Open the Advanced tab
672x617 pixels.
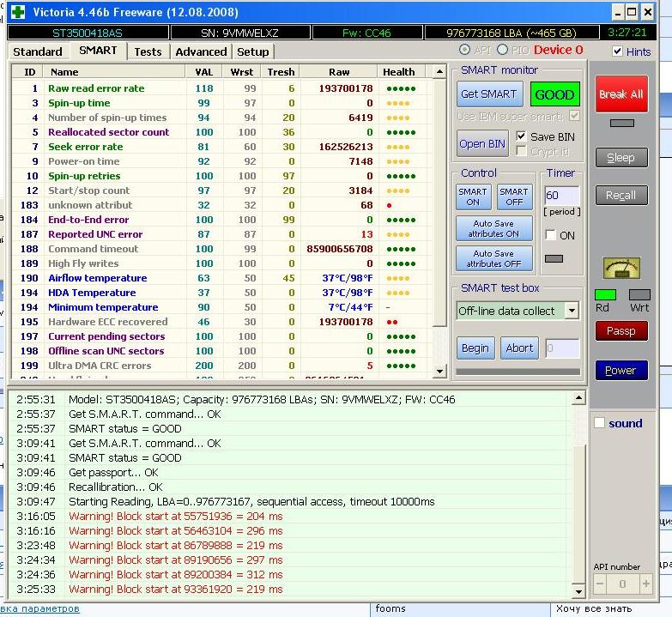201,51
